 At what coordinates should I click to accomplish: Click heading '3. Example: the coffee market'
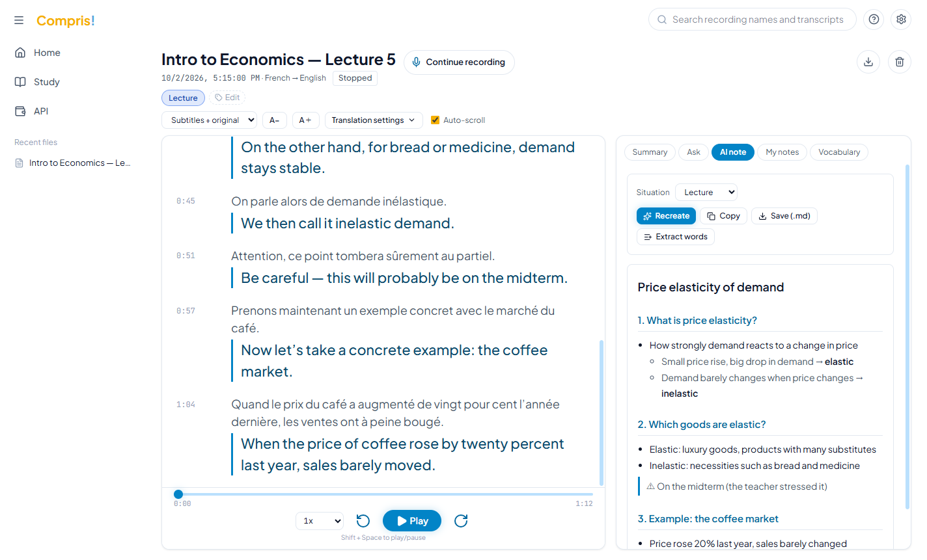[708, 519]
